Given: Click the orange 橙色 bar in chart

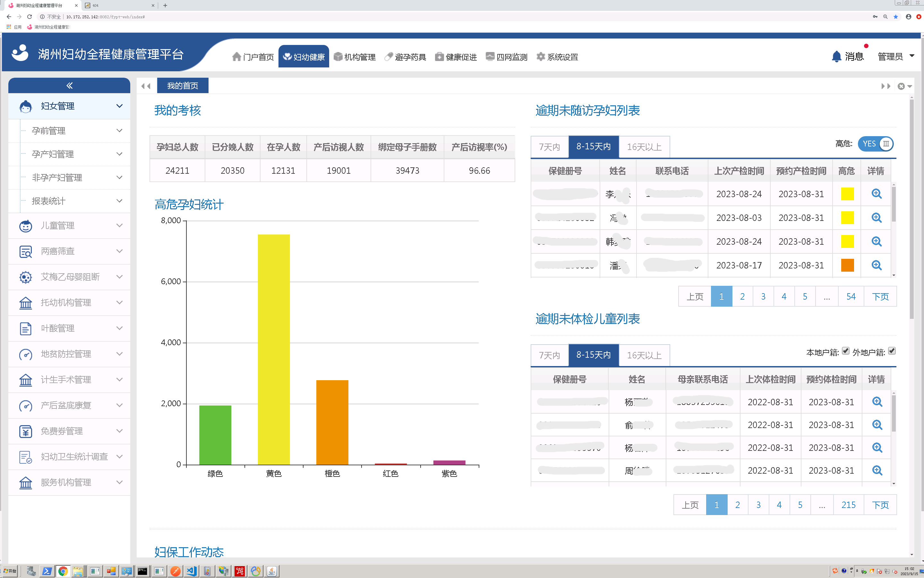Looking at the screenshot, I should (332, 422).
